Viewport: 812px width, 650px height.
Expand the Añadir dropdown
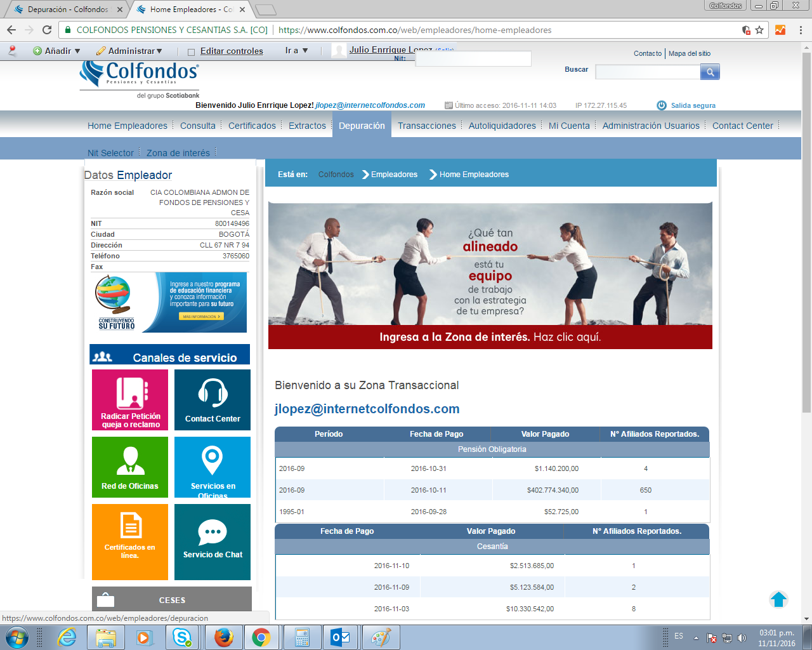57,51
